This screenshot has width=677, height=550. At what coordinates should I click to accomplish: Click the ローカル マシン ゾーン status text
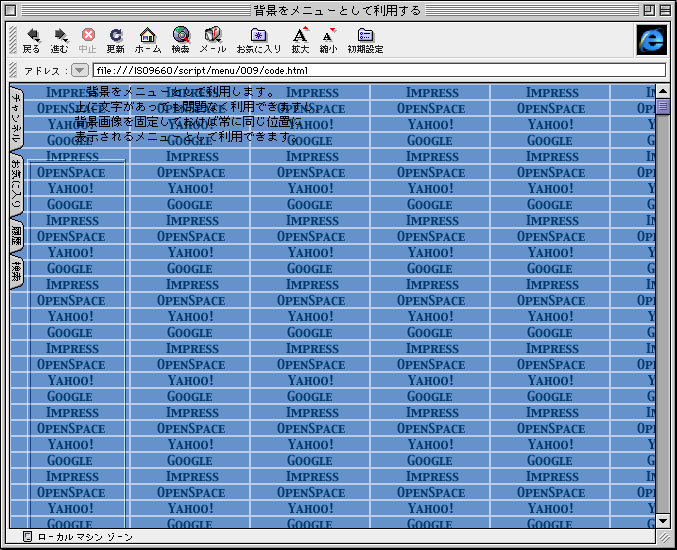(x=85, y=537)
